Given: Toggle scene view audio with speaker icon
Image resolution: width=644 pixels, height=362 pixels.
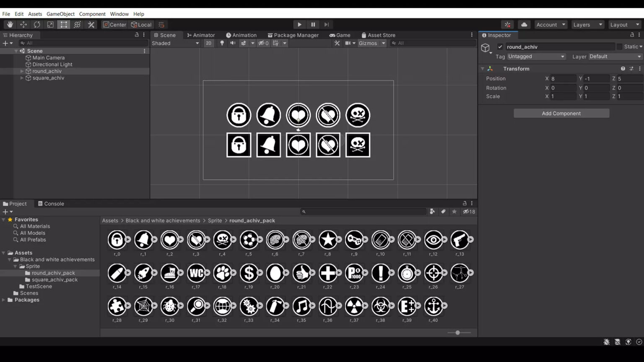Looking at the screenshot, I should pos(233,43).
